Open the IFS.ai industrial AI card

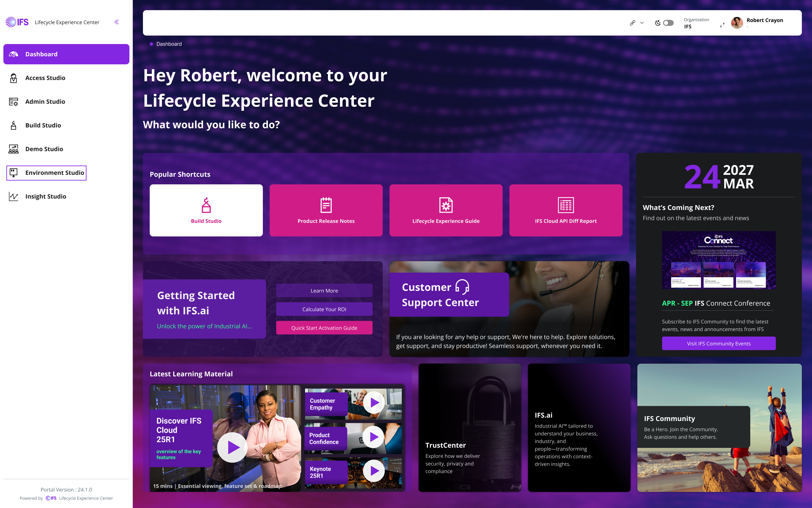[579, 428]
